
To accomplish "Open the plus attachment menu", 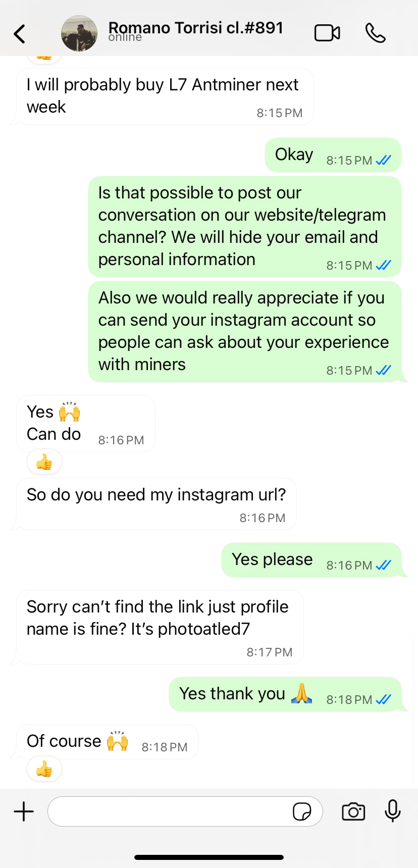I will click(x=24, y=811).
